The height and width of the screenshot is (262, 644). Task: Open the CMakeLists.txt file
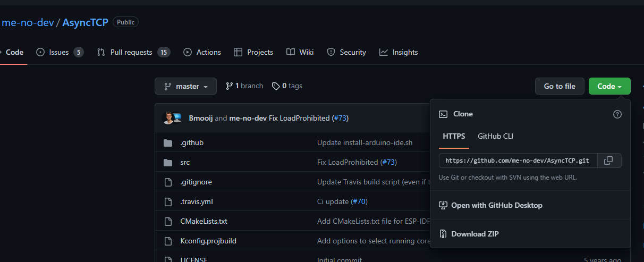coord(204,221)
